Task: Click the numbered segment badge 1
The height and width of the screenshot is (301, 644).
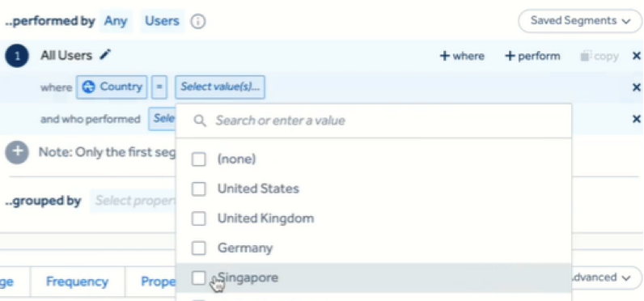Action: point(17,56)
